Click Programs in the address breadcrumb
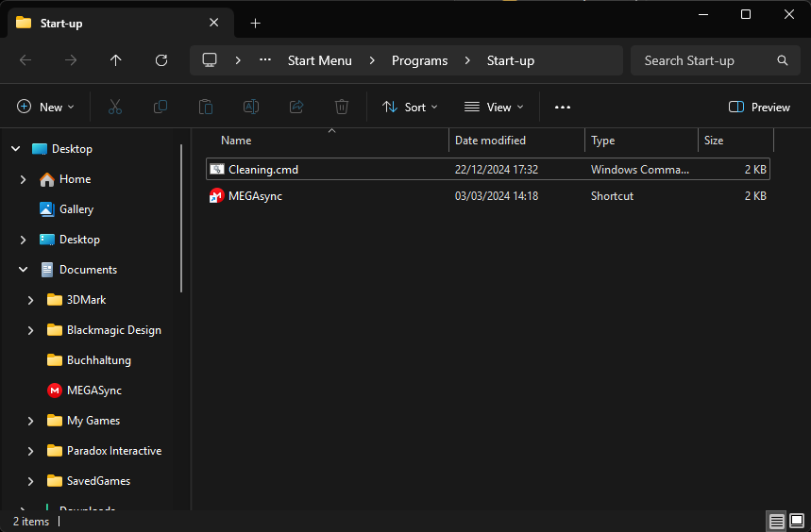This screenshot has width=811, height=532. [419, 60]
